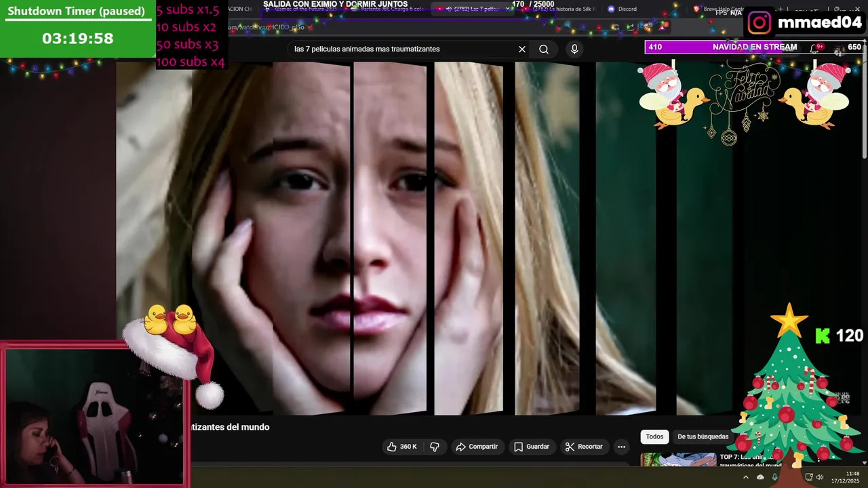Select the De tus búsquedas chip
This screenshot has height=488, width=868.
[703, 436]
